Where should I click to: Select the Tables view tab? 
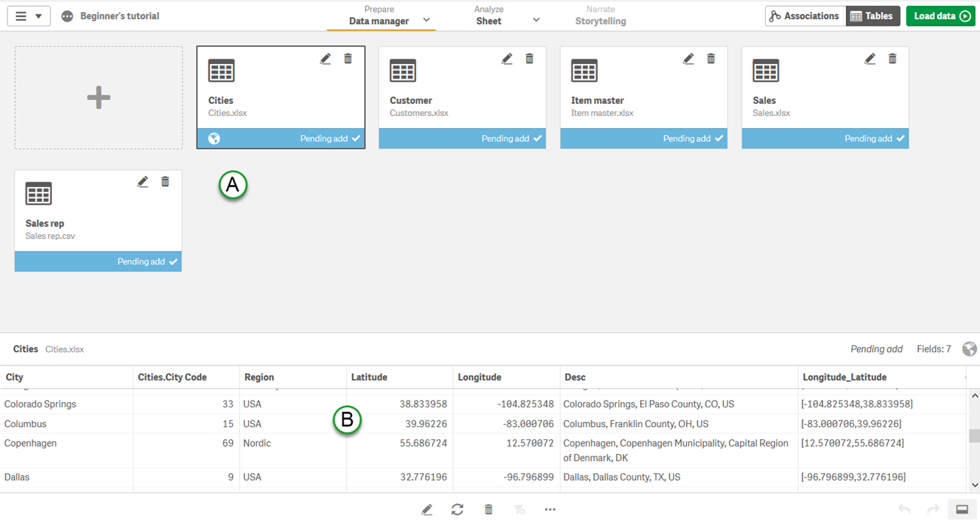click(x=872, y=15)
